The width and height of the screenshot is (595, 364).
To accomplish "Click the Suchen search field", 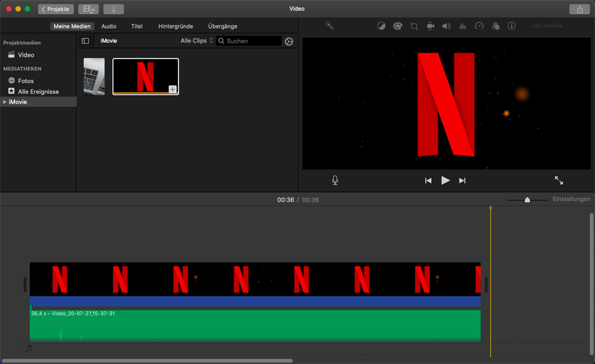I will pos(249,41).
